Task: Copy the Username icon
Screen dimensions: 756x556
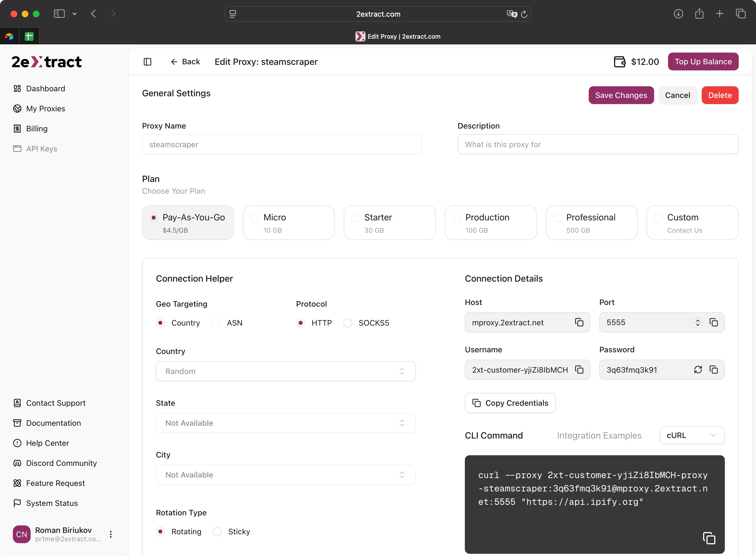Action: tap(579, 370)
